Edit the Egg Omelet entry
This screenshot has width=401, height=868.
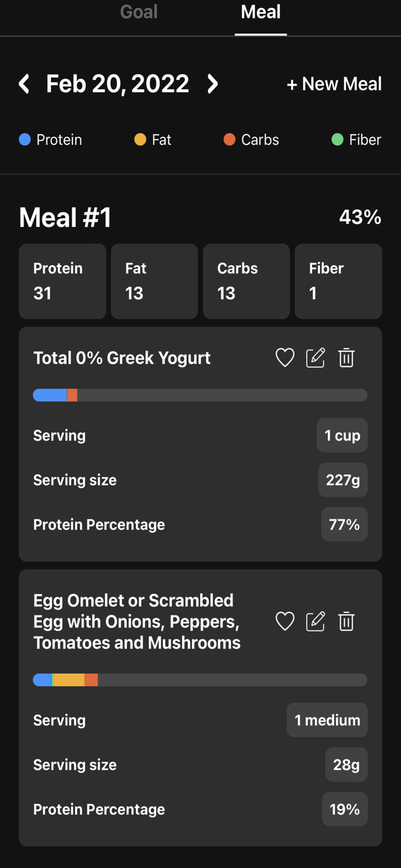(x=315, y=621)
